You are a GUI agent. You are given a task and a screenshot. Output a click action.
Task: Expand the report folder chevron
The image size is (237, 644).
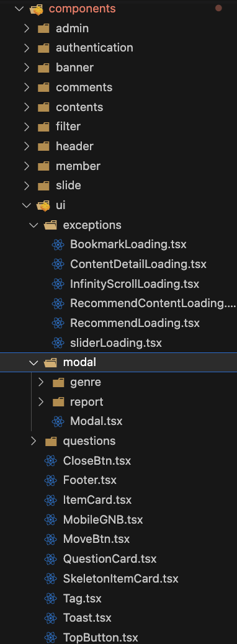41,401
